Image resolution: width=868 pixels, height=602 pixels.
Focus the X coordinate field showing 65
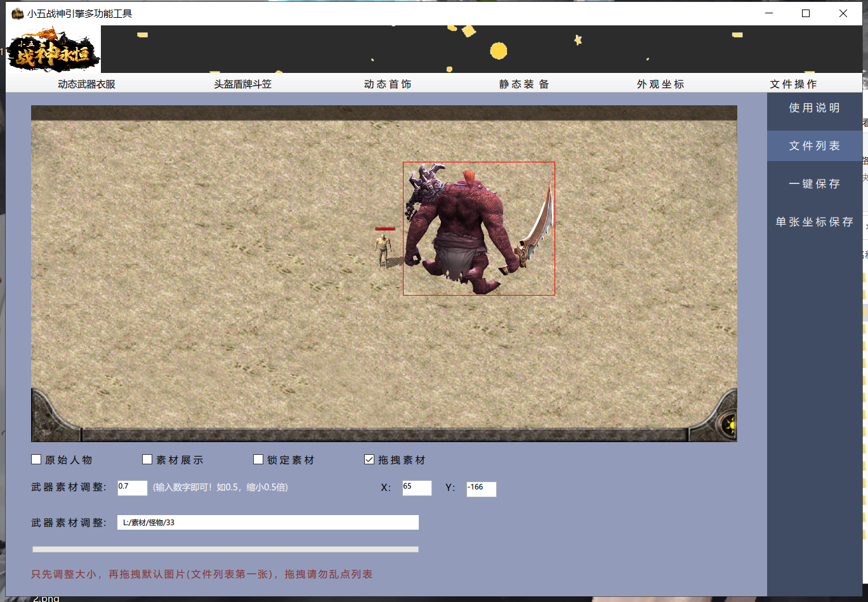417,488
